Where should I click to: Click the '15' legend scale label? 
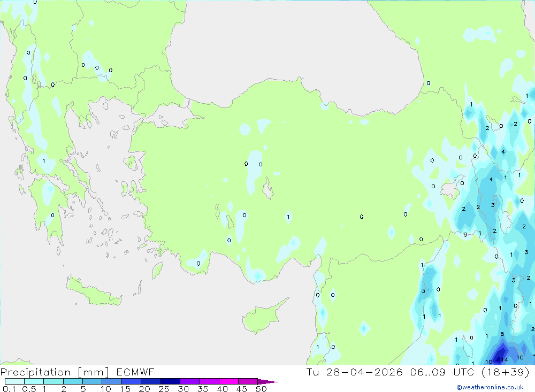pos(125,389)
